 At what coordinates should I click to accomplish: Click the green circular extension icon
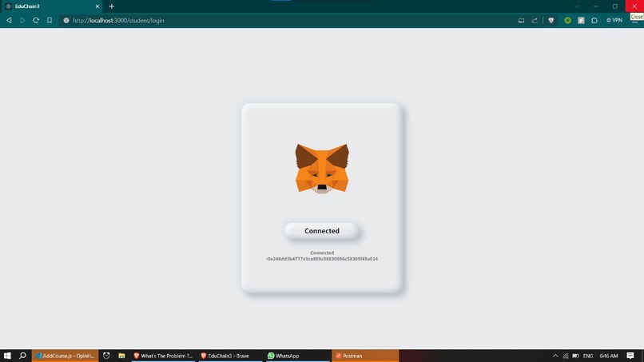(567, 20)
